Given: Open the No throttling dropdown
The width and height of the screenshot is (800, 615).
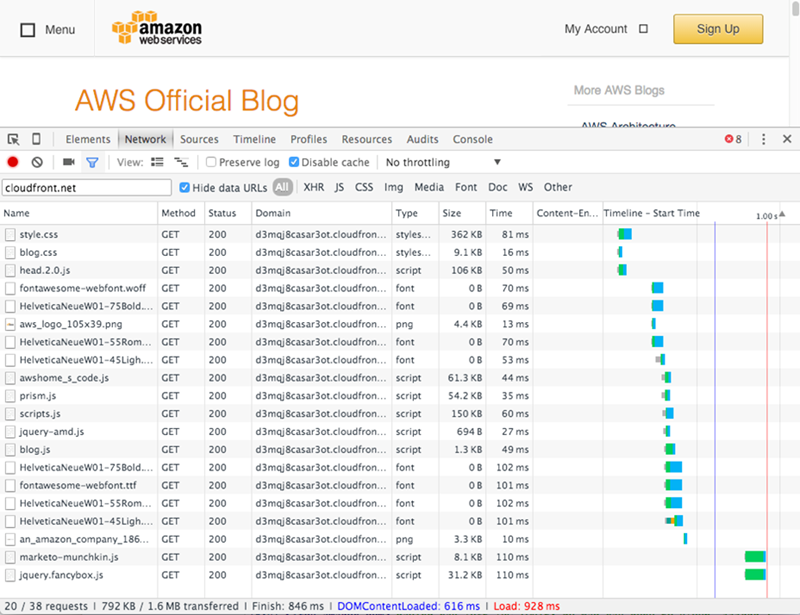Looking at the screenshot, I should 443,162.
